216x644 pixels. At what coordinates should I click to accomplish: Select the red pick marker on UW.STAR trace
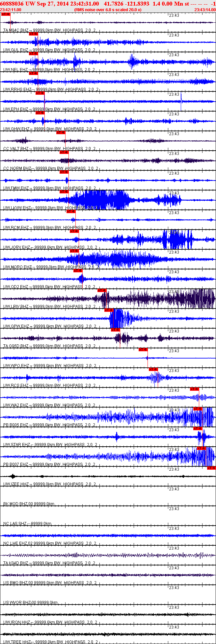(x=198, y=429)
